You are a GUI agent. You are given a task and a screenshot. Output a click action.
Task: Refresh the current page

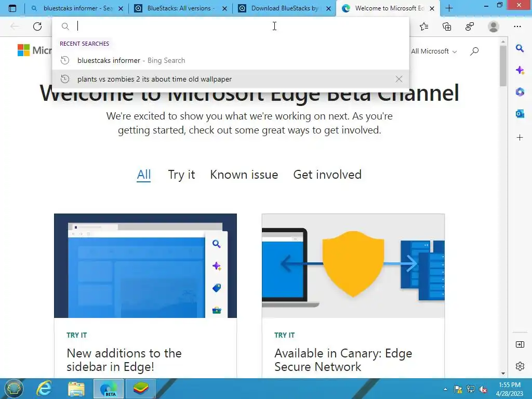(x=37, y=26)
